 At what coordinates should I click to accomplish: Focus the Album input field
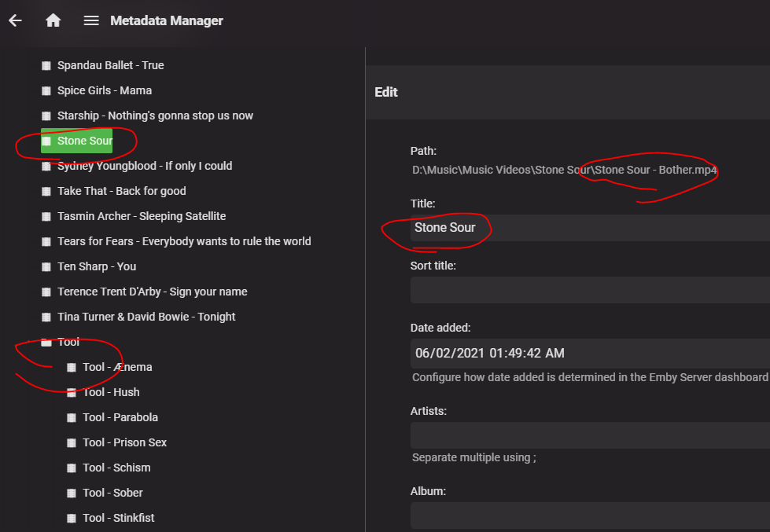[590, 515]
